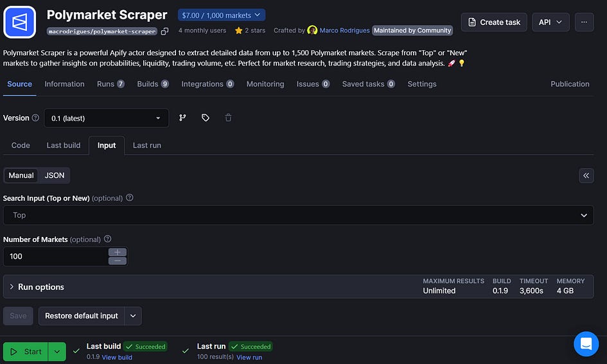Open the View run link
Screen dimensions: 607x364
(249, 357)
